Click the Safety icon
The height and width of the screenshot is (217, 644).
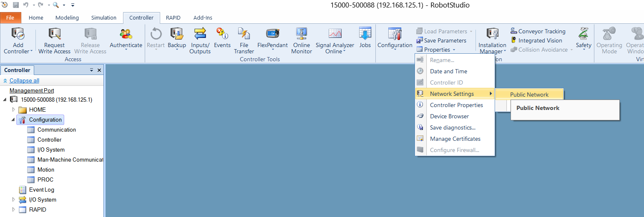click(583, 34)
